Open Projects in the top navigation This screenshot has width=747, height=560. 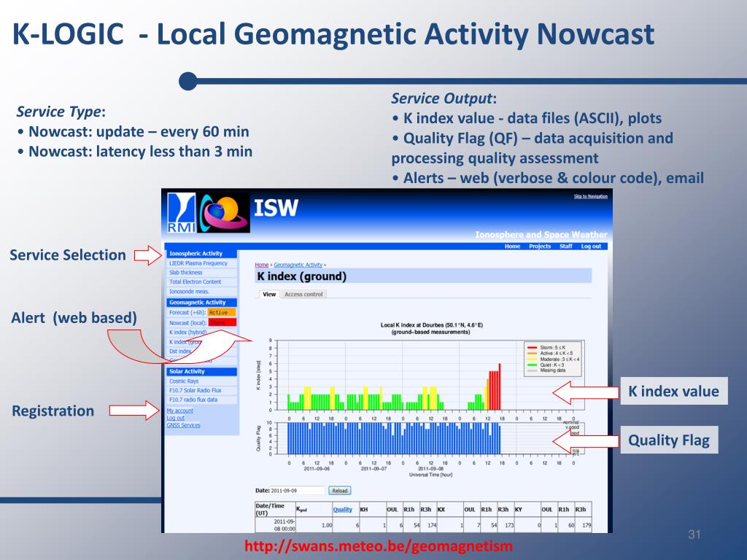pos(540,246)
